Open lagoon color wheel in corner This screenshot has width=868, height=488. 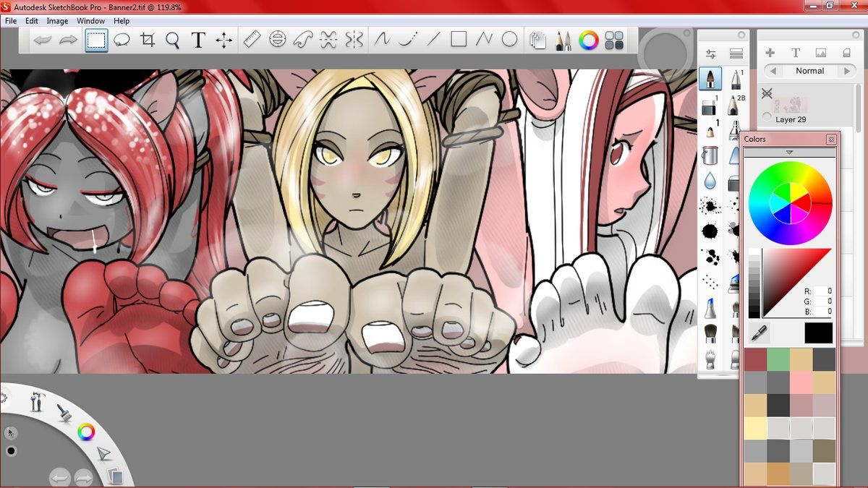[86, 432]
